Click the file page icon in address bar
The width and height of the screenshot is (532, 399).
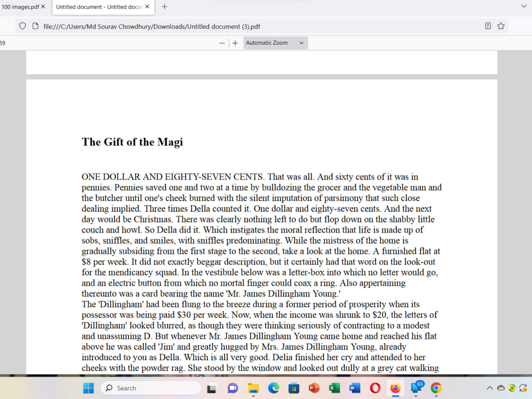pos(35,26)
